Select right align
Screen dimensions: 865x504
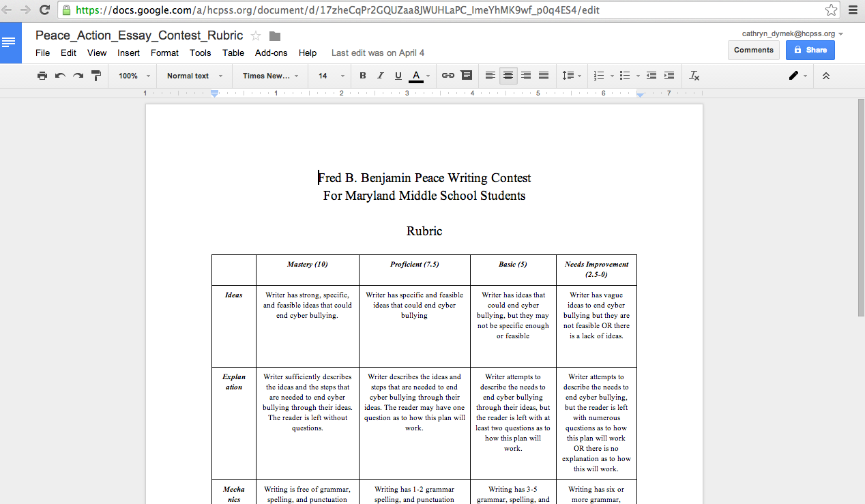526,76
